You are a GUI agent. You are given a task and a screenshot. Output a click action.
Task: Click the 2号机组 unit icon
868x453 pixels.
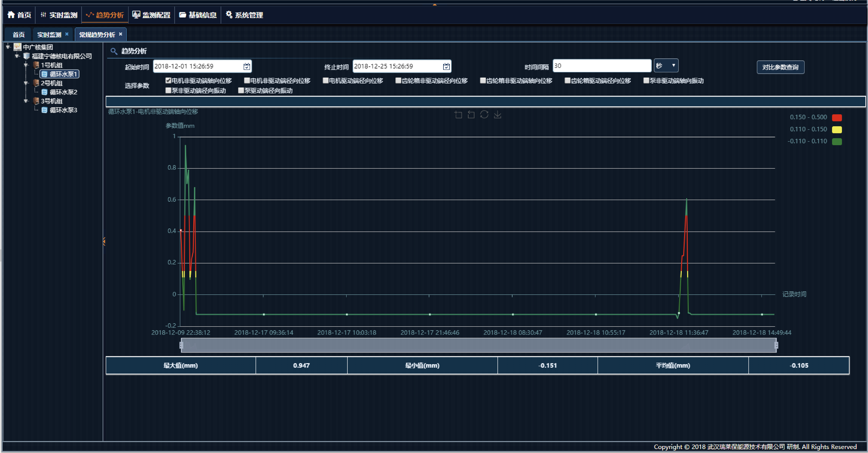(36, 83)
